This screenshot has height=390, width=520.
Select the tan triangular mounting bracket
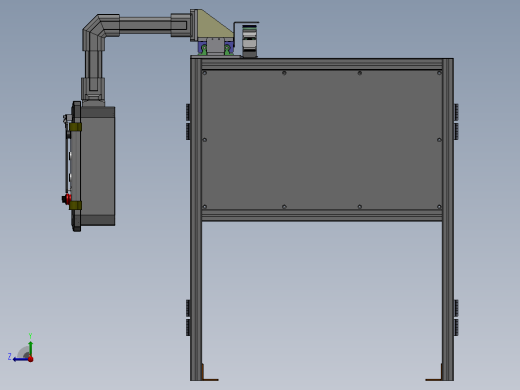pyautogui.click(x=216, y=25)
